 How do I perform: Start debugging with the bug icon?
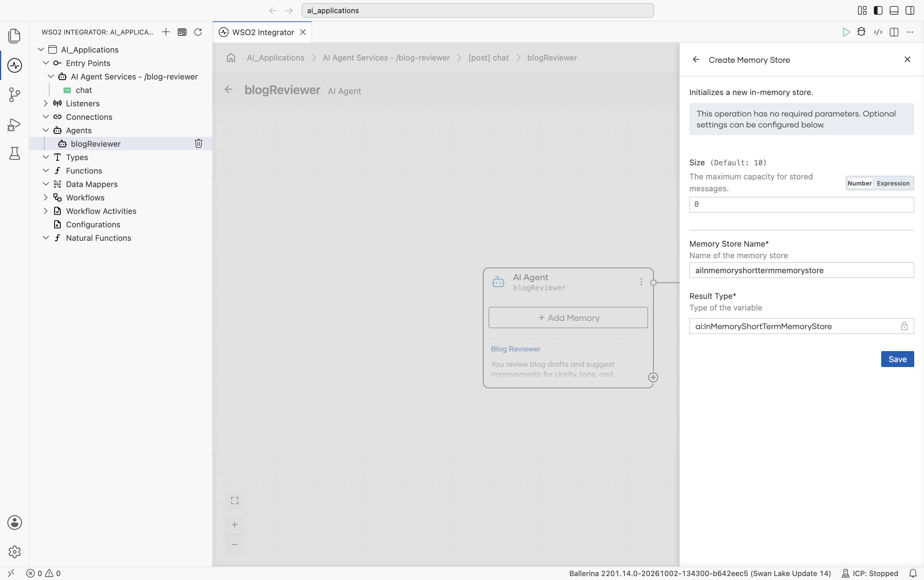point(861,32)
